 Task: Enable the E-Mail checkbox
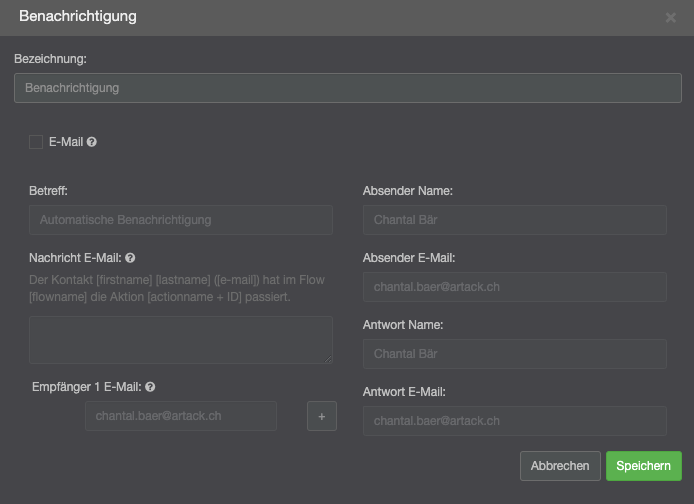(36, 142)
